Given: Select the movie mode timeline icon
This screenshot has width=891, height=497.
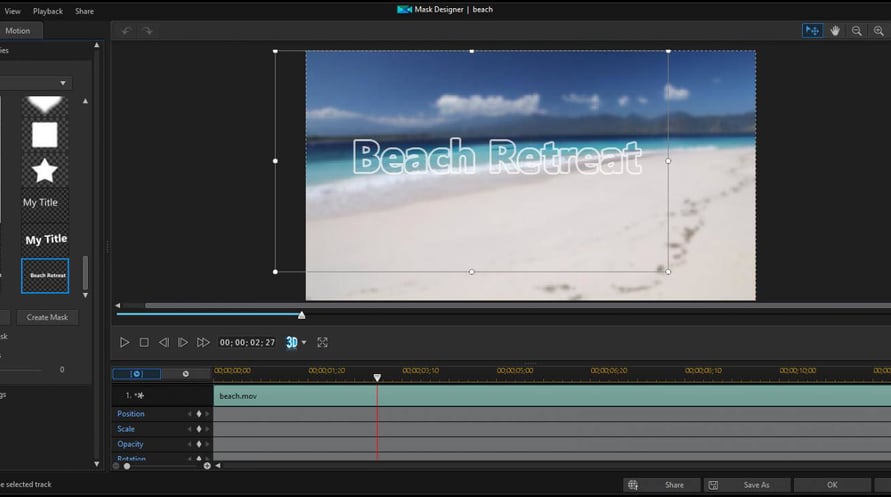Looking at the screenshot, I should click(x=185, y=374).
